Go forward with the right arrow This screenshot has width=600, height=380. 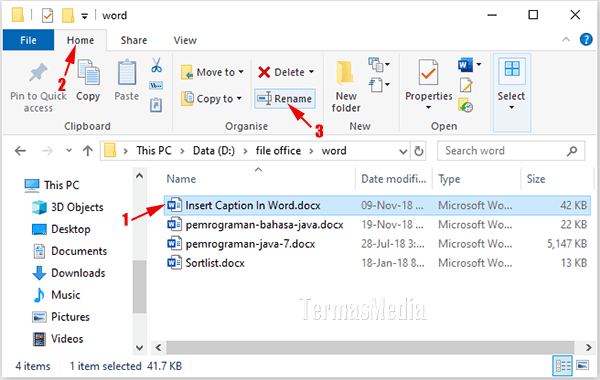(47, 151)
